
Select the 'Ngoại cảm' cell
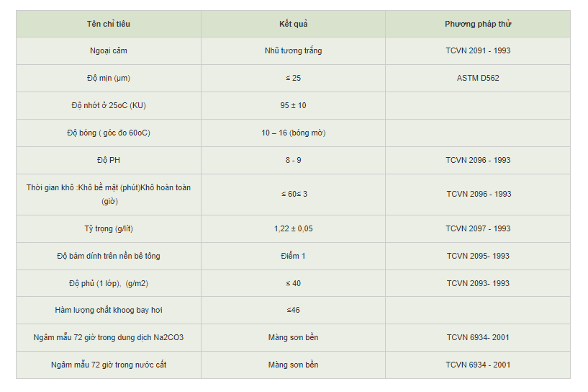tap(109, 50)
